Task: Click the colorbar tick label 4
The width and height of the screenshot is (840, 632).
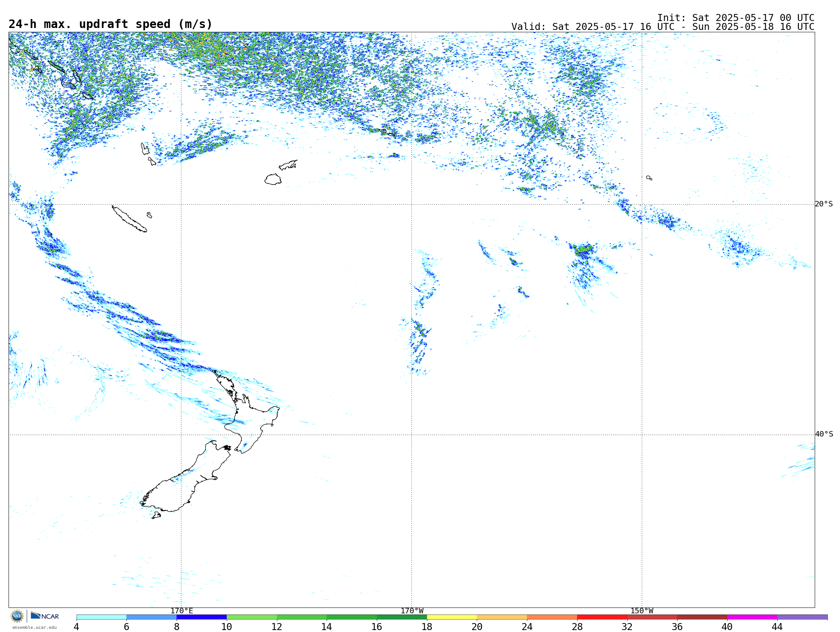Action: [77, 627]
